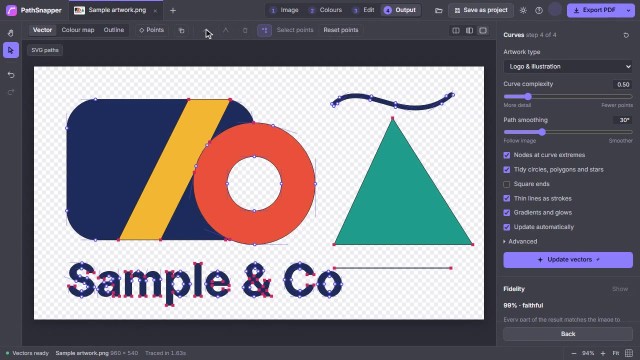Switch to the Colour map view tab
Viewport: 640px width, 360px height.
(78, 30)
